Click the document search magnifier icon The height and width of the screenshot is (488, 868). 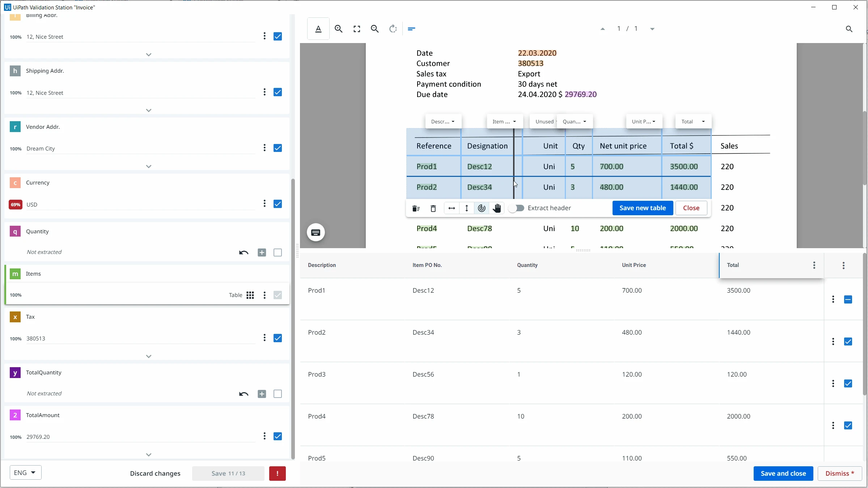849,29
